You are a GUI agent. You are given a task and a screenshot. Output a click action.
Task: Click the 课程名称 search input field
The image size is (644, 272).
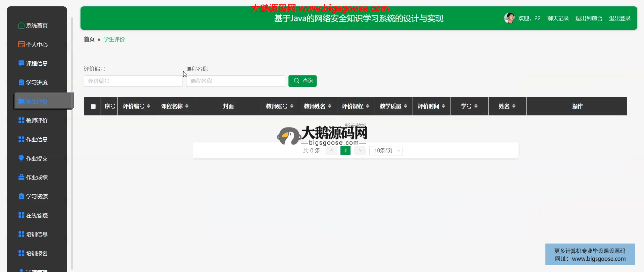pos(235,81)
